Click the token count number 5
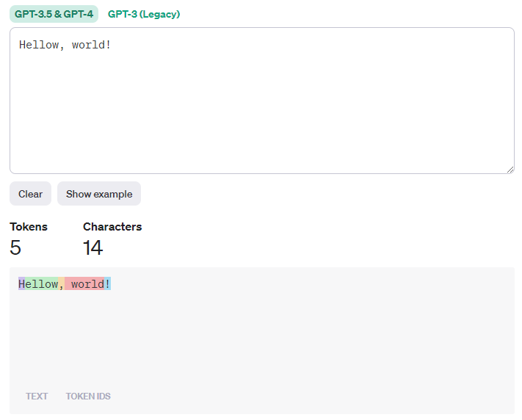Image resolution: width=522 pixels, height=420 pixels. (x=15, y=247)
